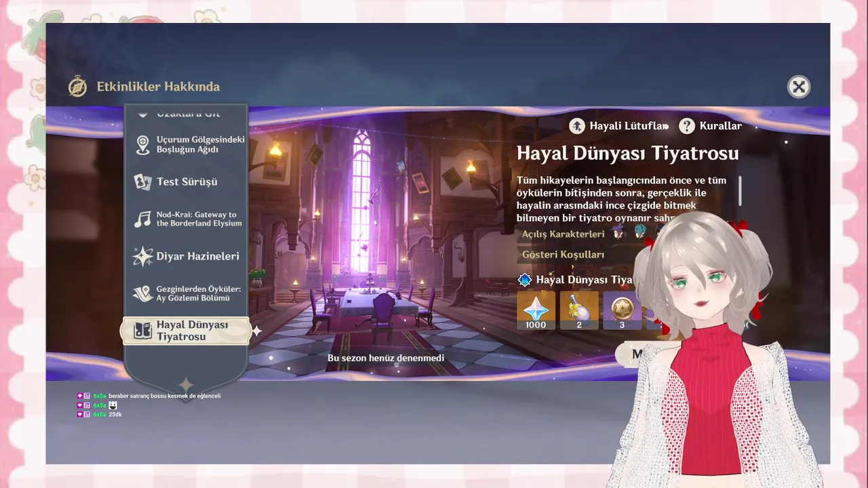
Task: Select Test Sürüşü event
Action: [187, 182]
